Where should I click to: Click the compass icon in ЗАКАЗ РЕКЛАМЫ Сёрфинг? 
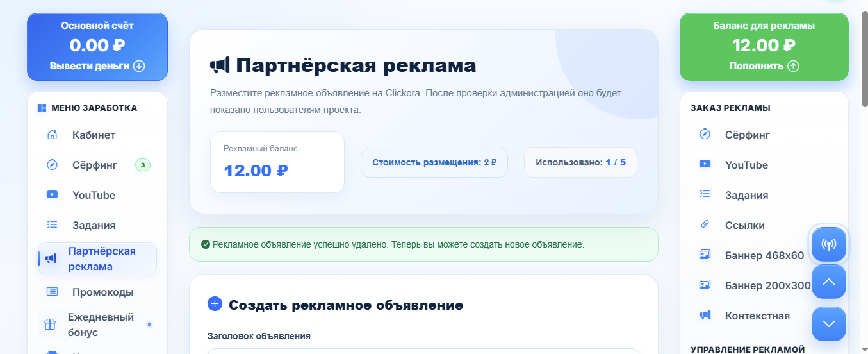[705, 135]
